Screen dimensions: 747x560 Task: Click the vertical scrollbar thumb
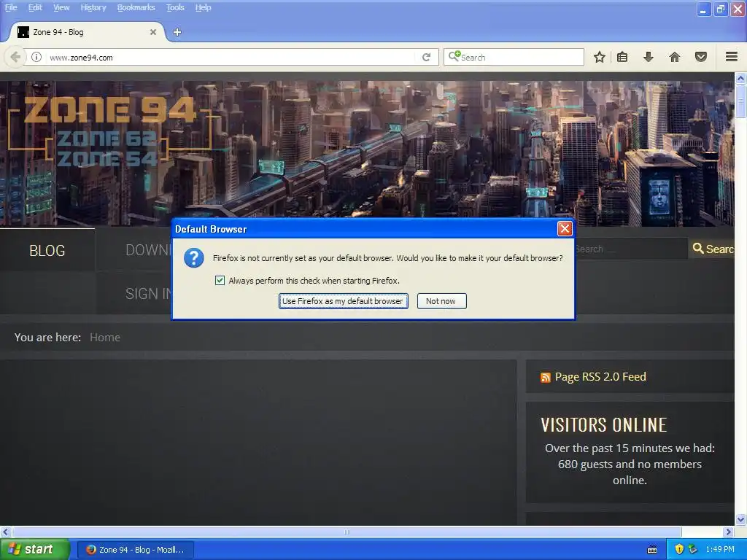741,101
